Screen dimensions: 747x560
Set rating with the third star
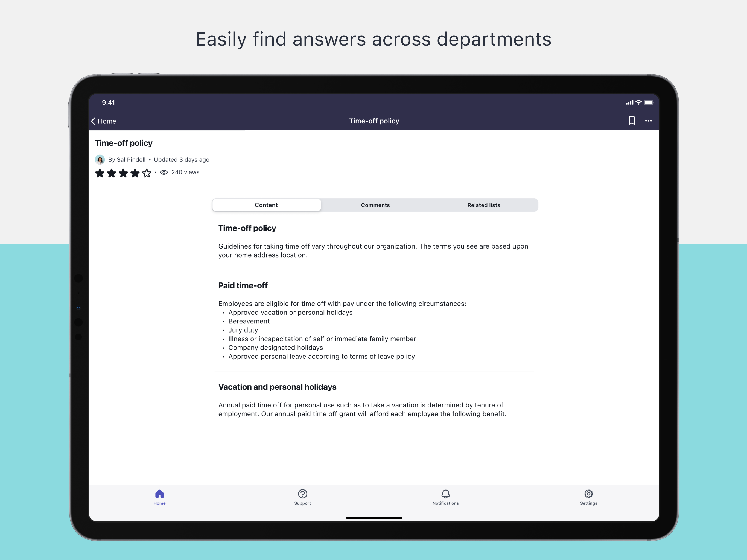tap(123, 173)
